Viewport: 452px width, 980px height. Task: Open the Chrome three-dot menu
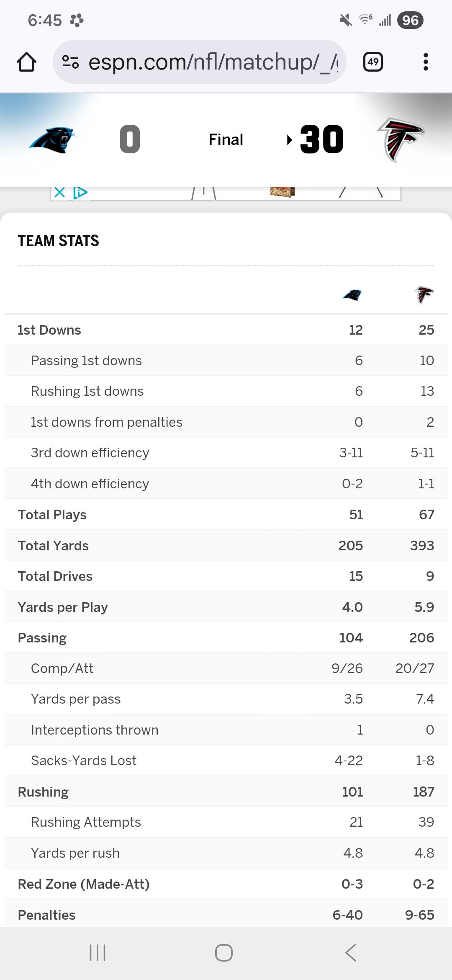pyautogui.click(x=426, y=62)
